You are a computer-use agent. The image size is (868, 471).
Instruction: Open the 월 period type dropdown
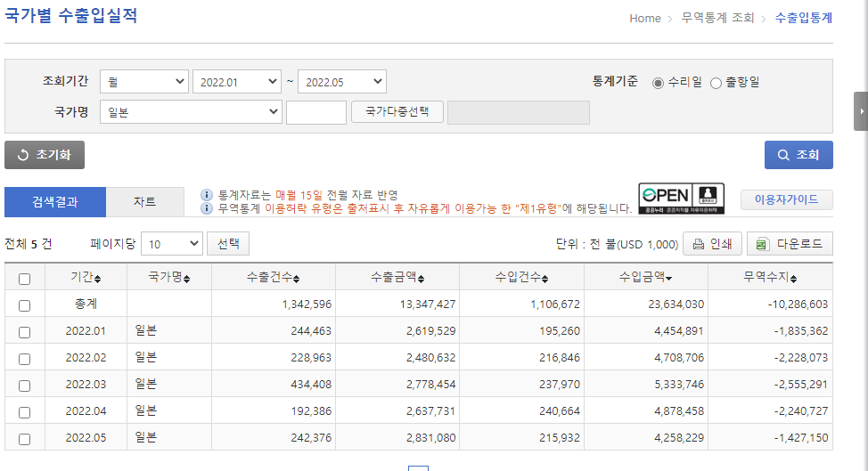click(143, 82)
